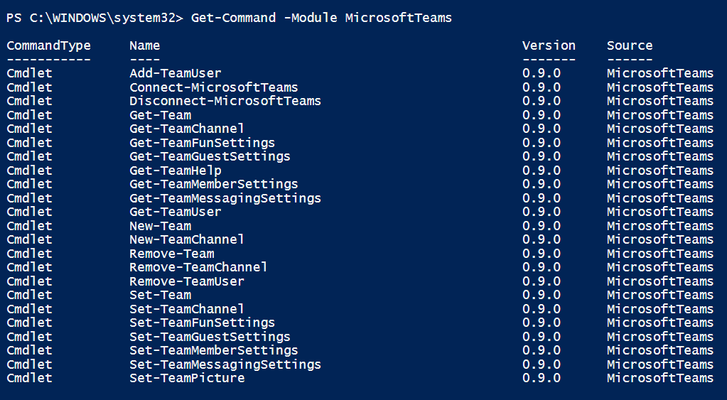Select the Connect-MicrosoftTeams cmdlet text
The width and height of the screenshot is (727, 400).
click(213, 87)
